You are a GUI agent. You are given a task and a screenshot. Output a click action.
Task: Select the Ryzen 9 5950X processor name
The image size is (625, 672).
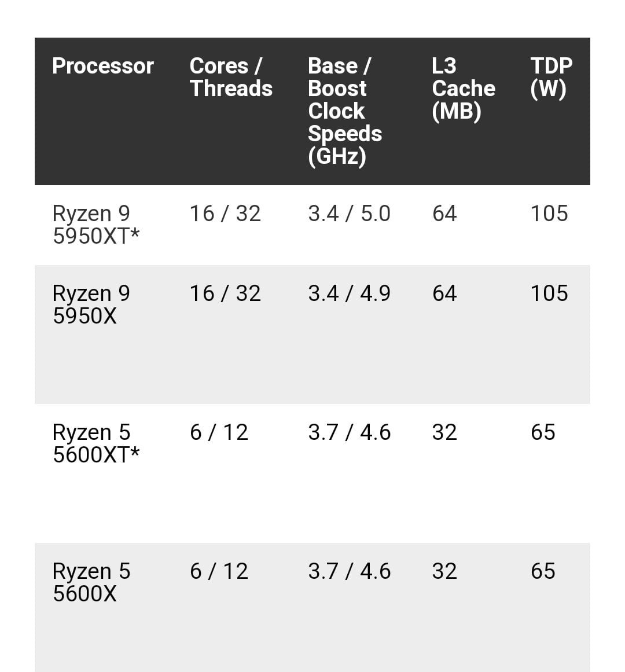(x=91, y=304)
